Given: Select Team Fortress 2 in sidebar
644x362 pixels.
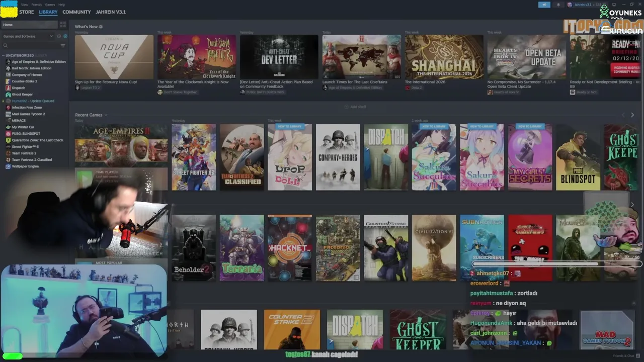Looking at the screenshot, I should (24, 153).
